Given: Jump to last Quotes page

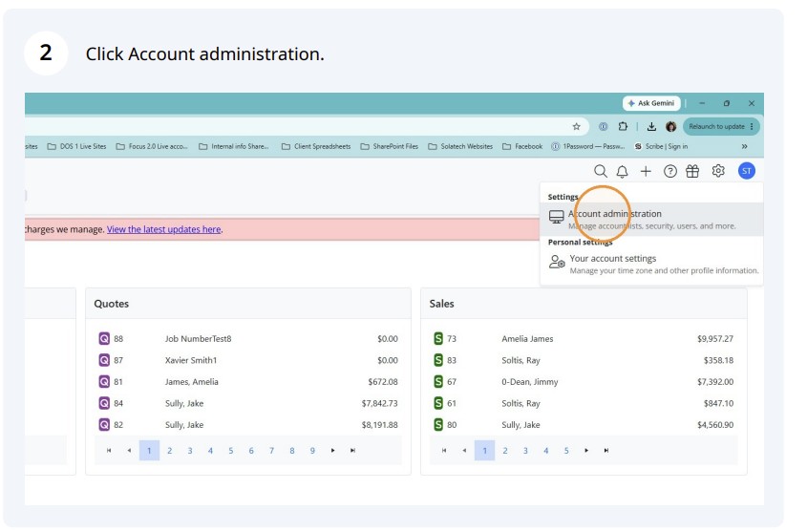Looking at the screenshot, I should tap(352, 451).
